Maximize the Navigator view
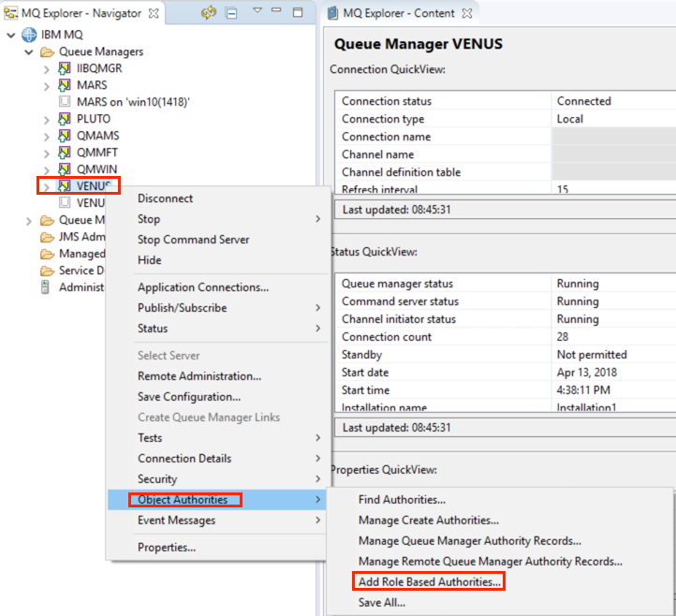 [x=298, y=12]
